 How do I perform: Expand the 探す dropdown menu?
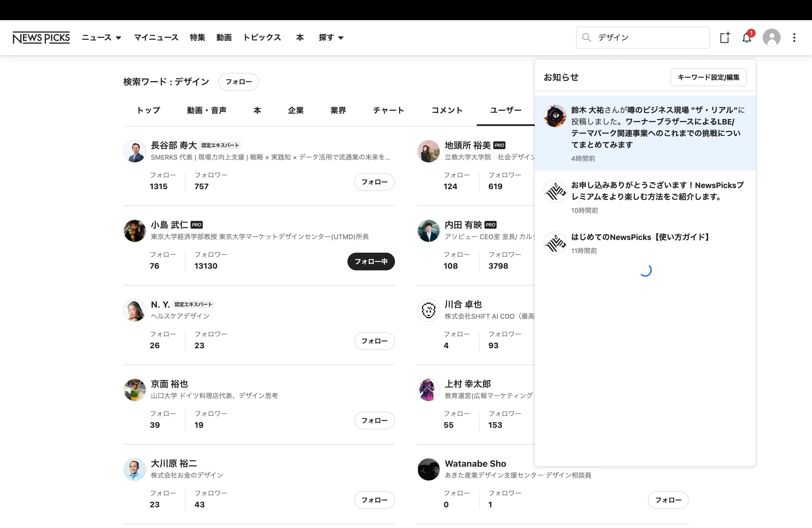[331, 38]
